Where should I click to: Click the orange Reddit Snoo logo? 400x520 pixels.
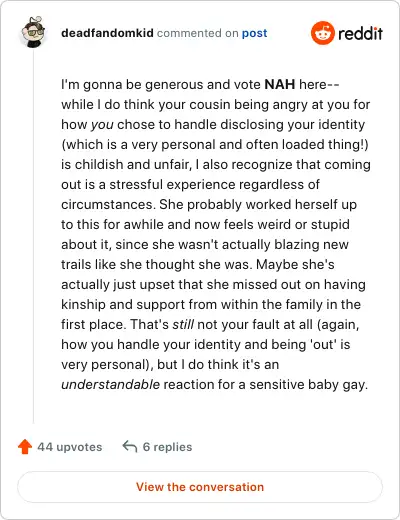[x=322, y=33]
